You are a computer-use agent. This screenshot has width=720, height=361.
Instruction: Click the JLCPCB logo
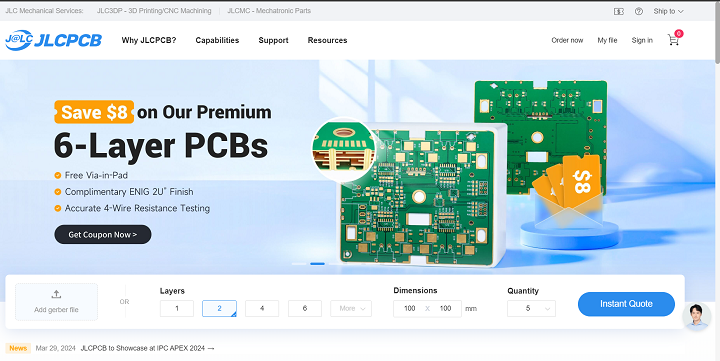[x=53, y=40]
